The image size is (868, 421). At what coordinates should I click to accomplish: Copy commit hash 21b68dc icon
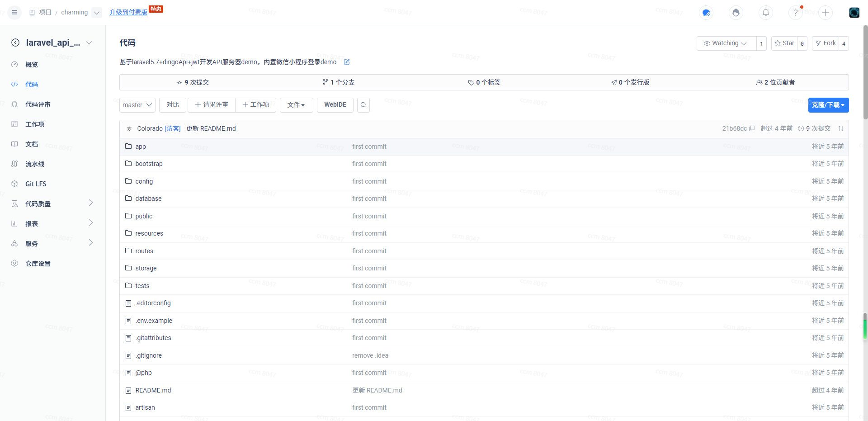[x=752, y=128]
